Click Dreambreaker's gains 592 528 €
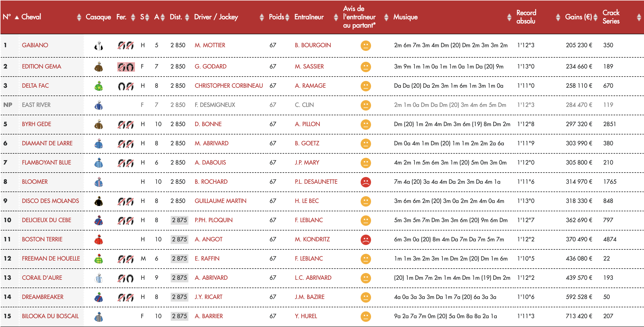This screenshot has width=644, height=327. click(579, 297)
